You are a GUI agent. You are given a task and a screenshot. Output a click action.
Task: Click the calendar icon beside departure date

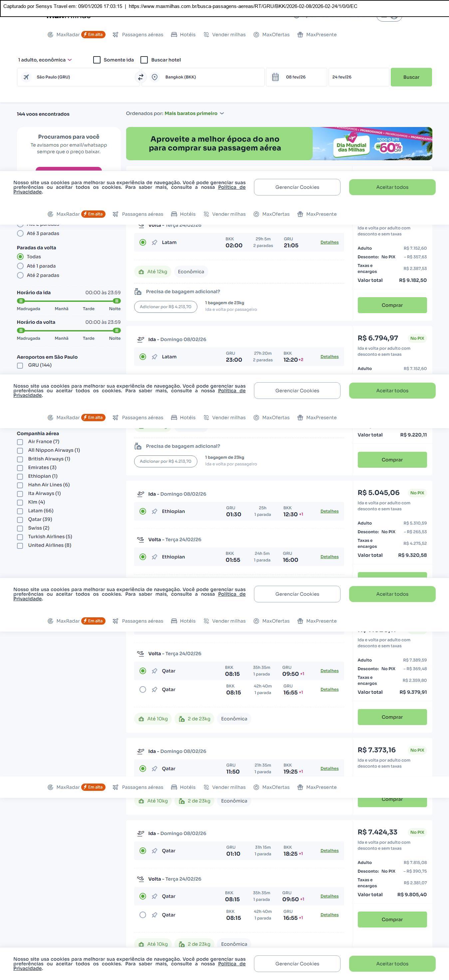tap(275, 77)
